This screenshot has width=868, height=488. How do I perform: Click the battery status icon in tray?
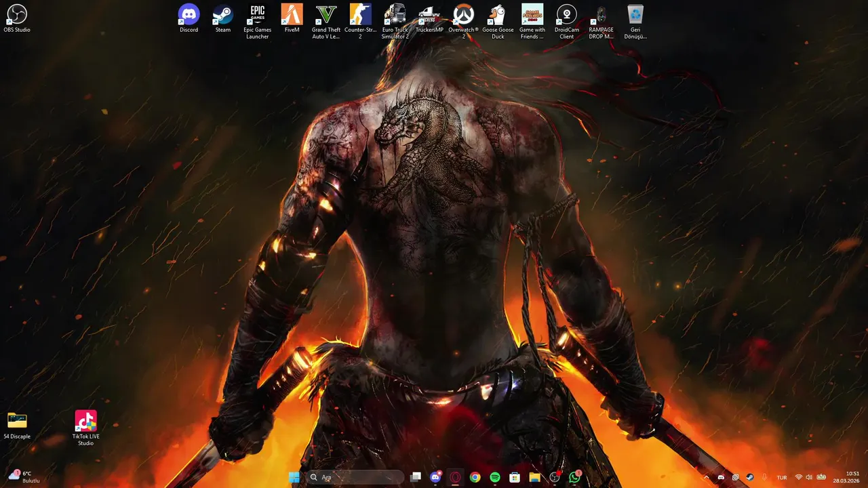[821, 477]
